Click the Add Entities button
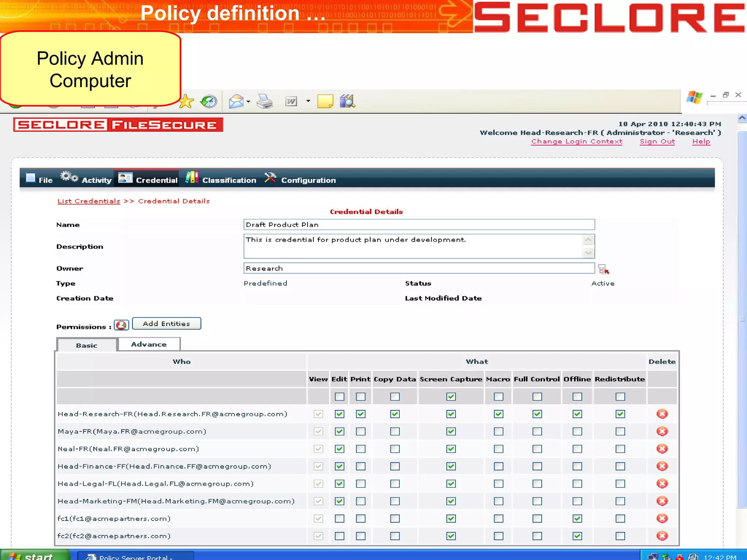Viewport: 747px width, 560px height. pos(166,324)
